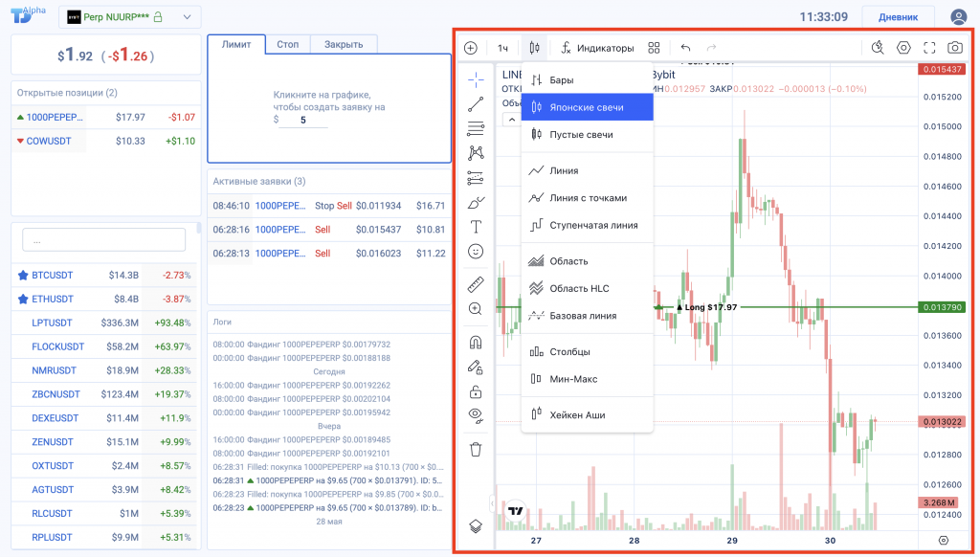Choose Бары chart type
The height and width of the screenshot is (557, 980).
click(x=588, y=80)
